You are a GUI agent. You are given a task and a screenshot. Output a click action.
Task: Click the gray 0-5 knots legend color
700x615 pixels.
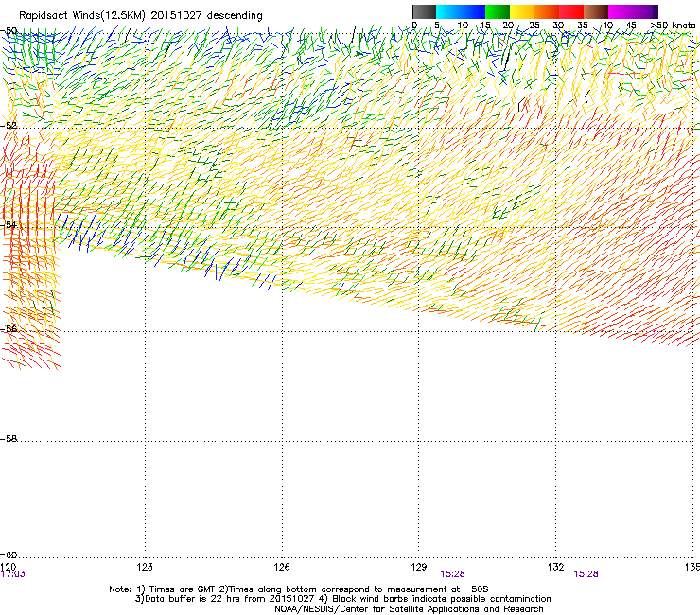click(424, 11)
